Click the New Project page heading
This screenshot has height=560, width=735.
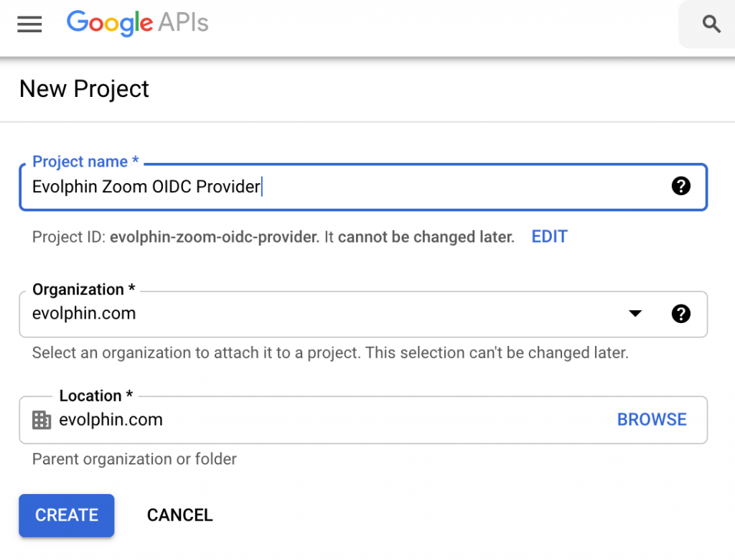[x=84, y=89]
